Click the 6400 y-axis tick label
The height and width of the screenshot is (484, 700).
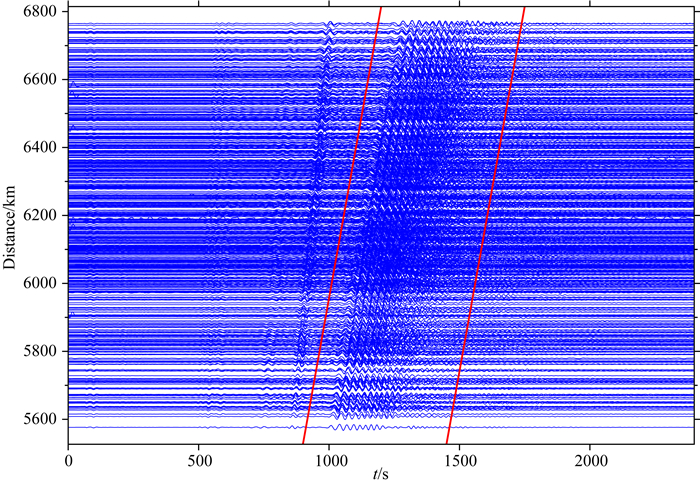(x=43, y=147)
